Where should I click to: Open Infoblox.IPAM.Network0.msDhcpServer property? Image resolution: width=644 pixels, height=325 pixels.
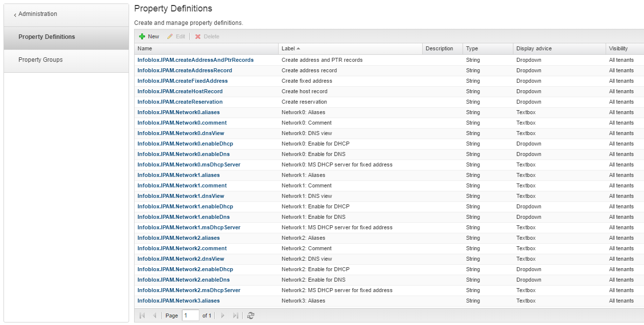[x=189, y=164]
